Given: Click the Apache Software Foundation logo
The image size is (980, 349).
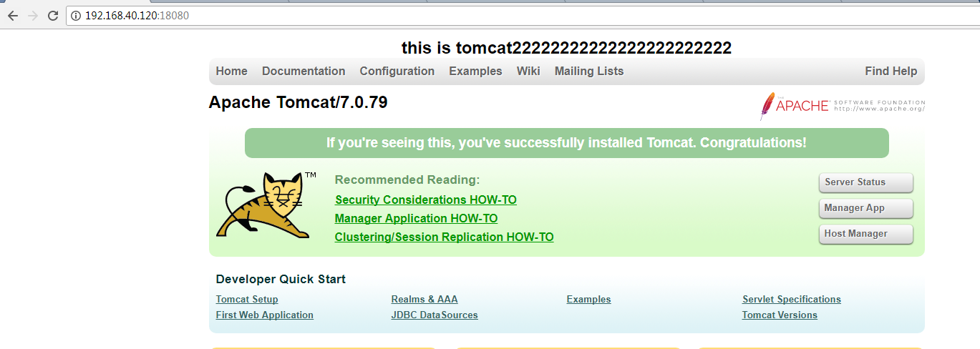Looking at the screenshot, I should (843, 106).
